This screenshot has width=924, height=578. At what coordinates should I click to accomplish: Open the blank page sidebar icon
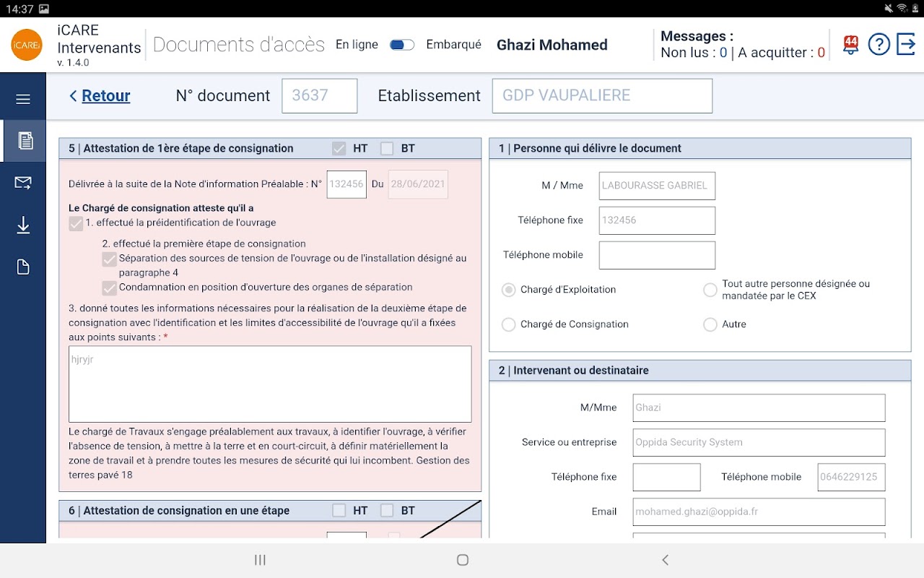23,267
